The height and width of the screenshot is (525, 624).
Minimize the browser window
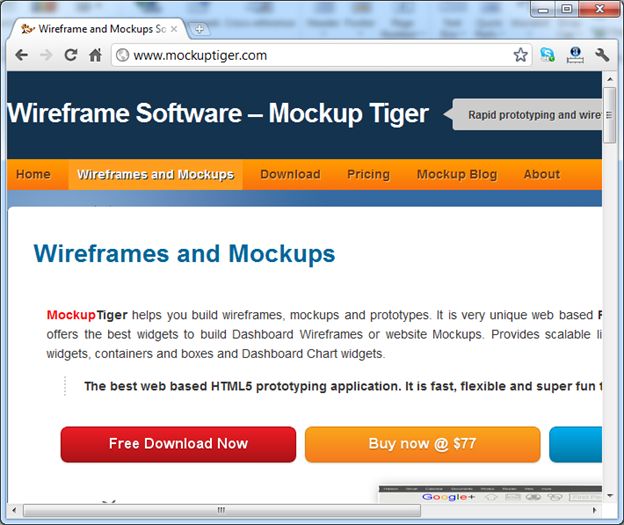[x=543, y=9]
